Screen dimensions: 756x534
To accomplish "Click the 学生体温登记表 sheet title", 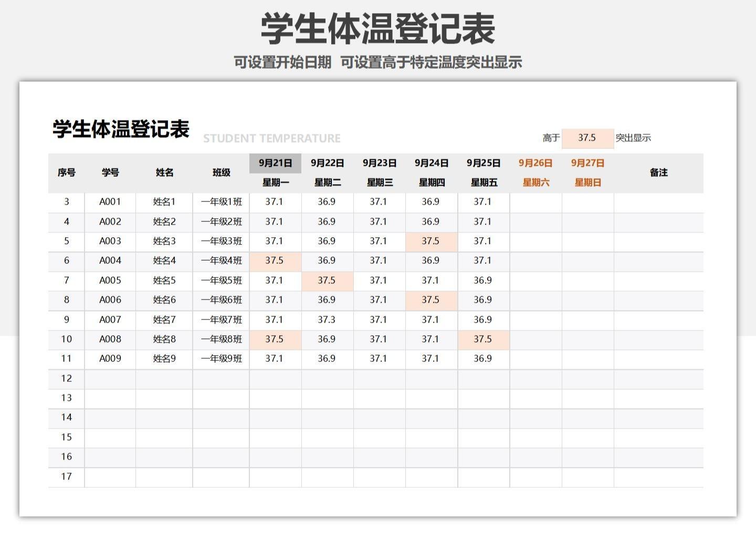I will [x=121, y=129].
